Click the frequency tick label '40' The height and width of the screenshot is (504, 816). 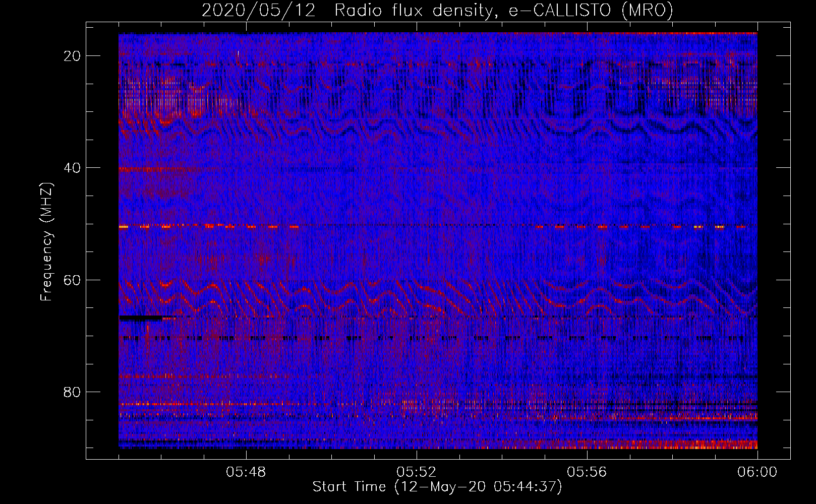pyautogui.click(x=73, y=168)
